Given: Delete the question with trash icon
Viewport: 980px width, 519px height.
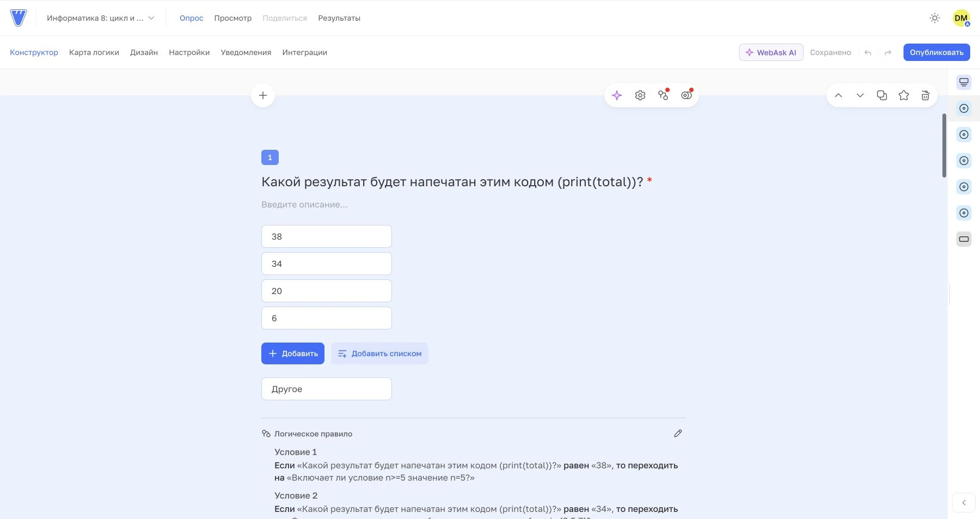Looking at the screenshot, I should [925, 95].
